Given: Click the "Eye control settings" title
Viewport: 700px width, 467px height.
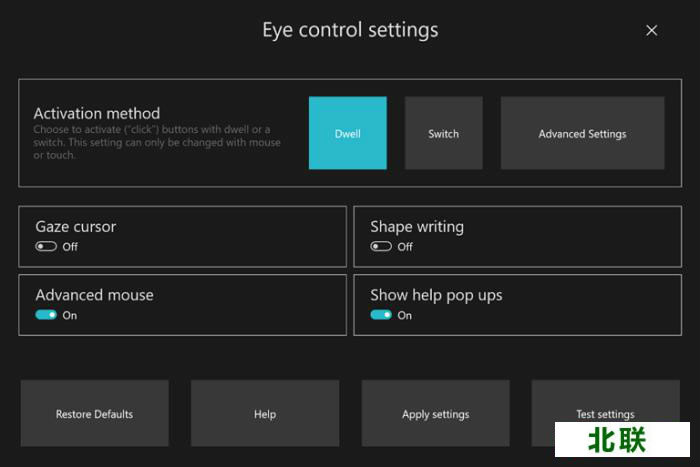Looking at the screenshot, I should (x=350, y=30).
